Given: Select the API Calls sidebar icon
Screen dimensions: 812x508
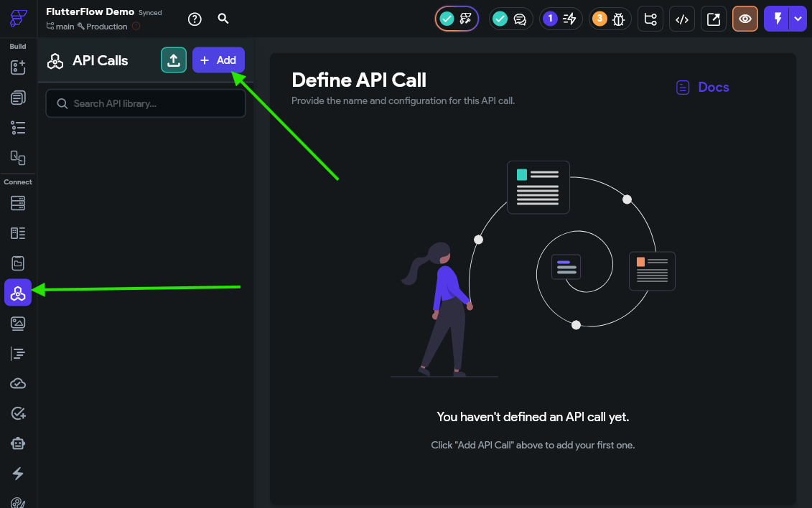Looking at the screenshot, I should click(18, 293).
